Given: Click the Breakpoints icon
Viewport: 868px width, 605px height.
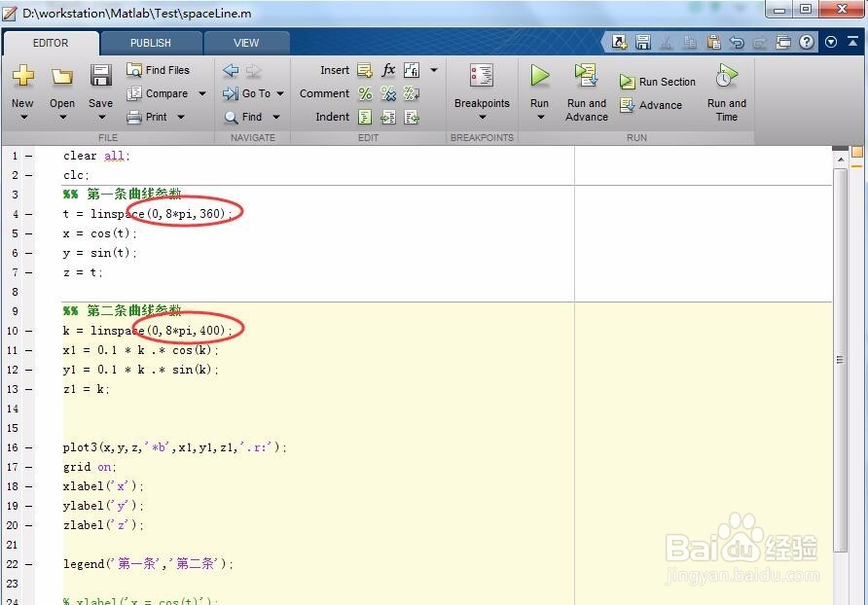Looking at the screenshot, I should pyautogui.click(x=482, y=76).
